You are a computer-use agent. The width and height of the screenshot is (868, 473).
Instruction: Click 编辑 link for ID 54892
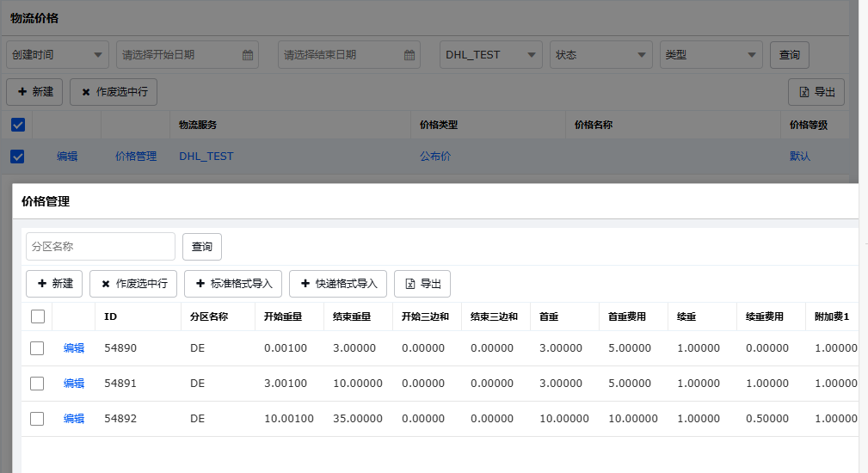(x=74, y=419)
